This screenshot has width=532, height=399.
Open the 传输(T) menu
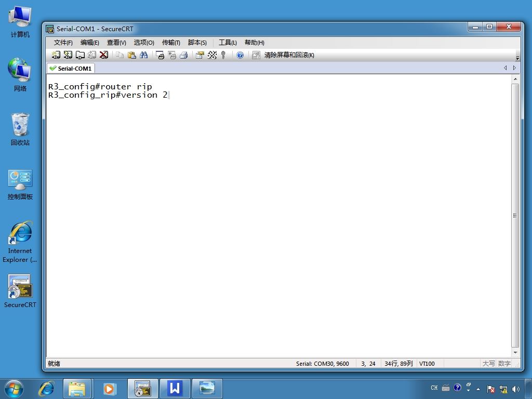(171, 43)
